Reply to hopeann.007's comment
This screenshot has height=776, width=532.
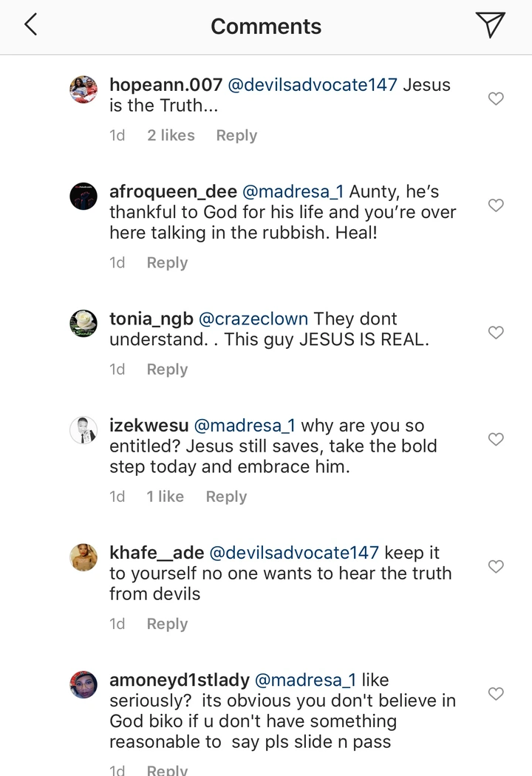coord(236,135)
